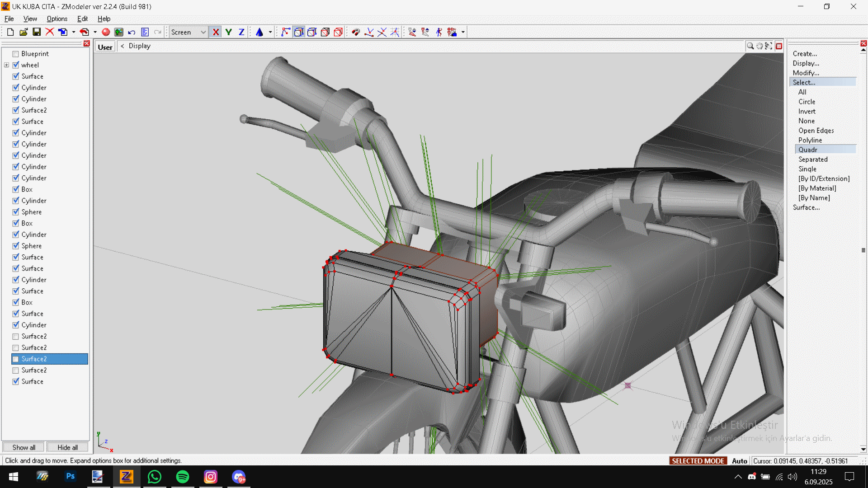Open the Screen axis dropdown
Viewport: 868px width, 488px height.
coord(203,32)
